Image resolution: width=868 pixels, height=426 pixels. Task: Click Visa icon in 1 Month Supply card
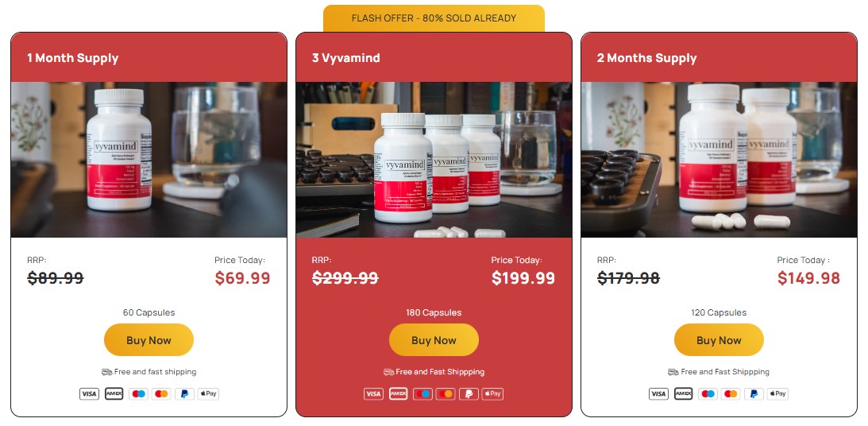[89, 394]
